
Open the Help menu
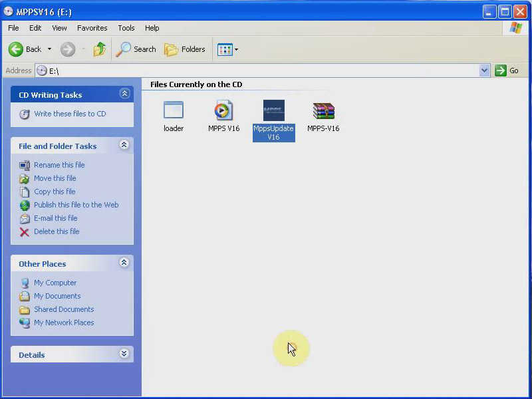[x=152, y=28]
